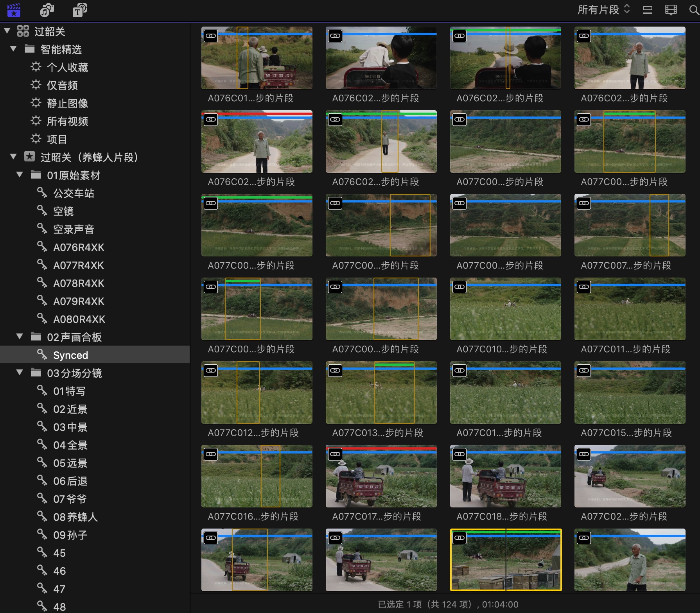
Task: Select the A077C017 synced clip thumbnail
Action: click(381, 476)
